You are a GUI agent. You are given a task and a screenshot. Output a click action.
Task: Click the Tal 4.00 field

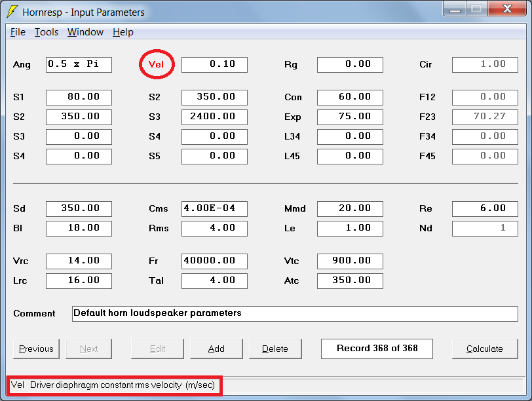pyautogui.click(x=214, y=281)
